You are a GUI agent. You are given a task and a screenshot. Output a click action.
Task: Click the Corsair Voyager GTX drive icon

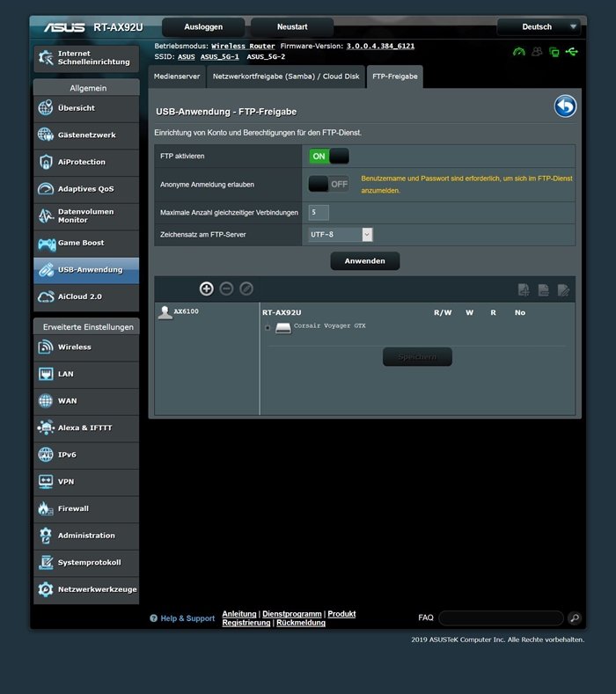coord(283,327)
